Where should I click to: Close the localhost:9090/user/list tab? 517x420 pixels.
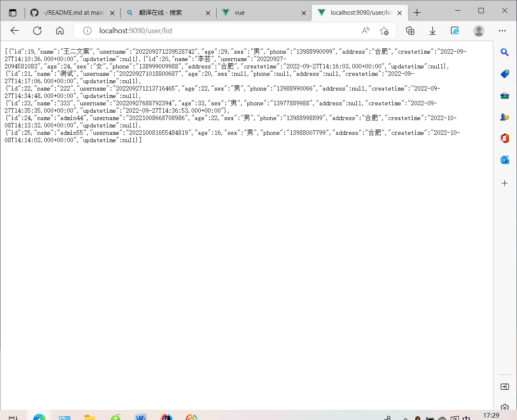tap(399, 13)
